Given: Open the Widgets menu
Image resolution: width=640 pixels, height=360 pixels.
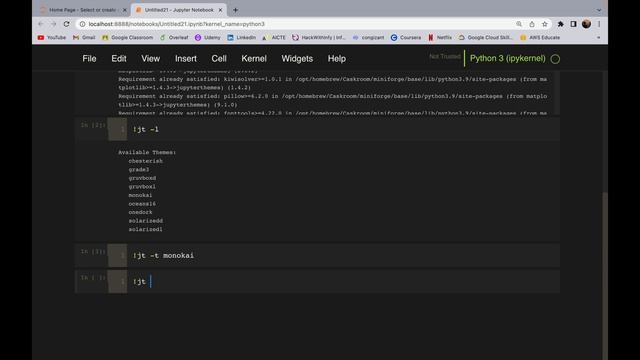Looking at the screenshot, I should click(x=297, y=59).
